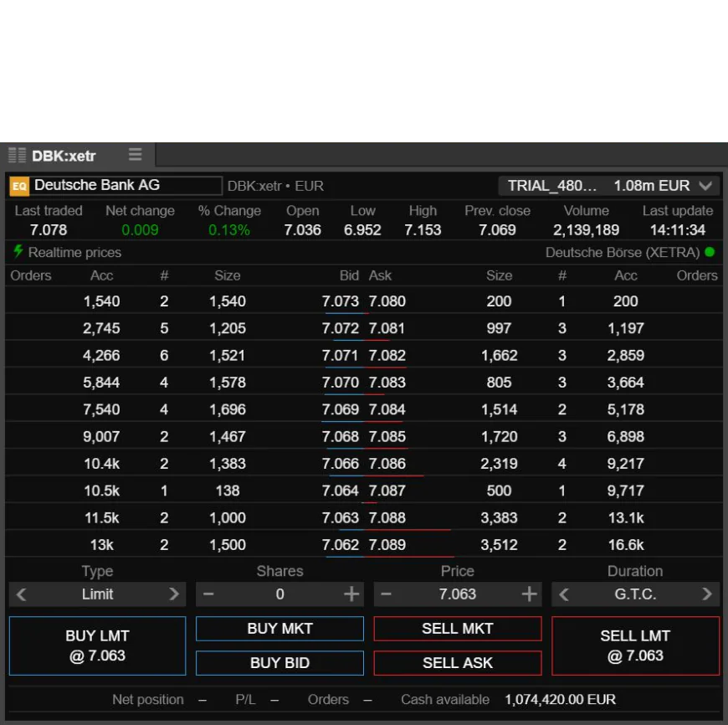Click the % Change value 0.13%
Image resolution: width=728 pixels, height=725 pixels.
click(229, 230)
